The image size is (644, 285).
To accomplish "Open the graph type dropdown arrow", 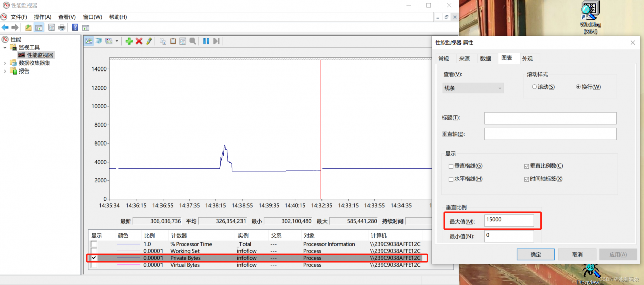I will (117, 41).
